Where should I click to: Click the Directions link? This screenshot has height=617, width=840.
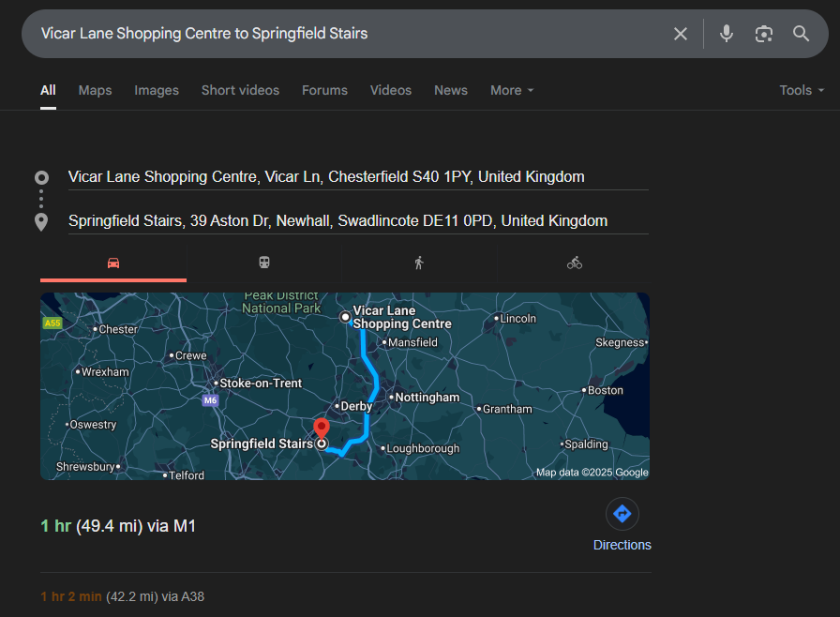click(x=622, y=545)
